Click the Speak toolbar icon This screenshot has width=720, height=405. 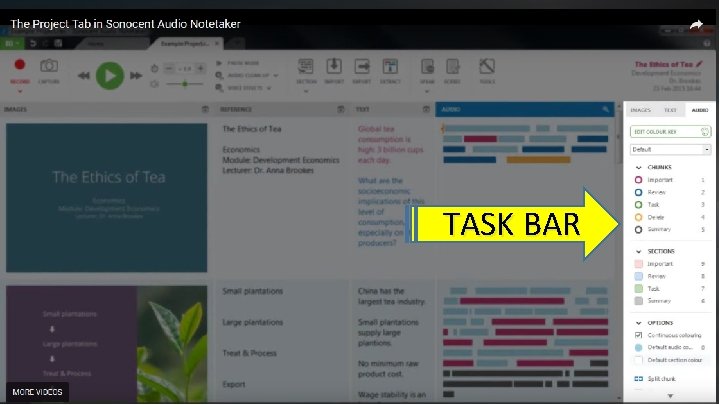[427, 67]
